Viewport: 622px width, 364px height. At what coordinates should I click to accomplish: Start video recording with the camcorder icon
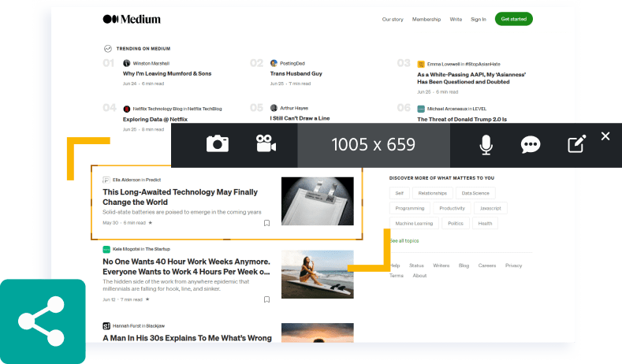[x=266, y=143]
